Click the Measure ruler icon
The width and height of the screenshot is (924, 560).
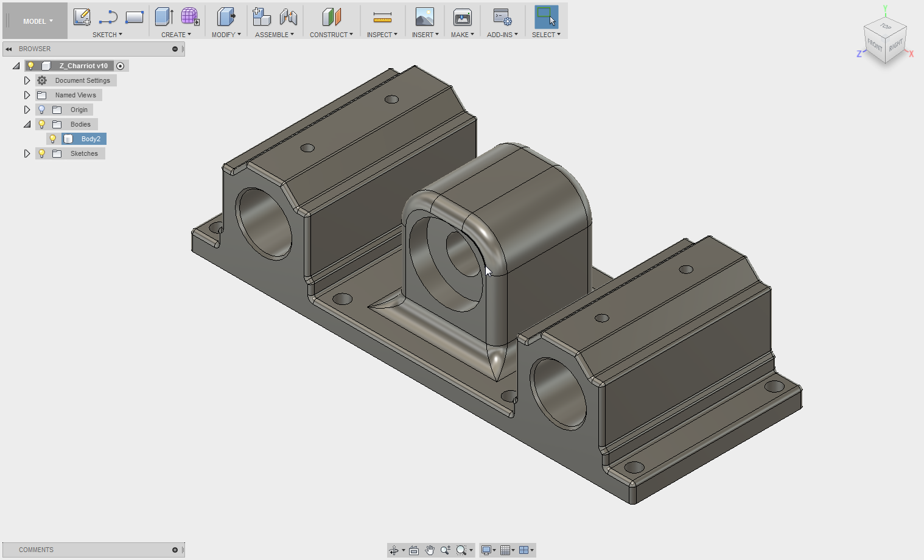pyautogui.click(x=382, y=17)
